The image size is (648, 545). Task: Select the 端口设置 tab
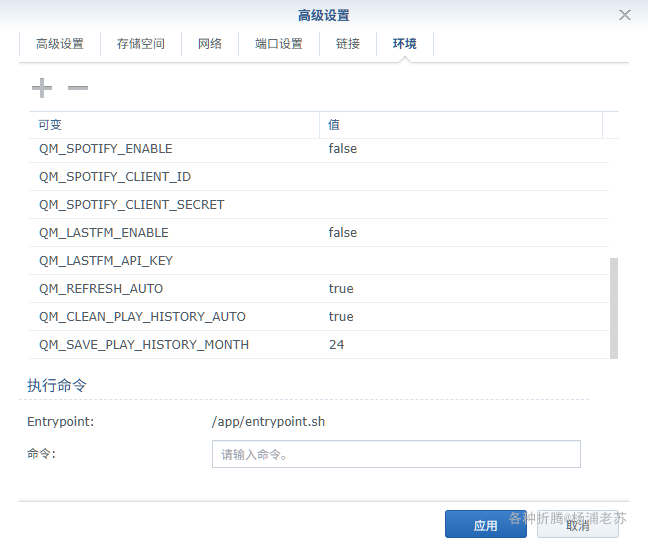(279, 44)
